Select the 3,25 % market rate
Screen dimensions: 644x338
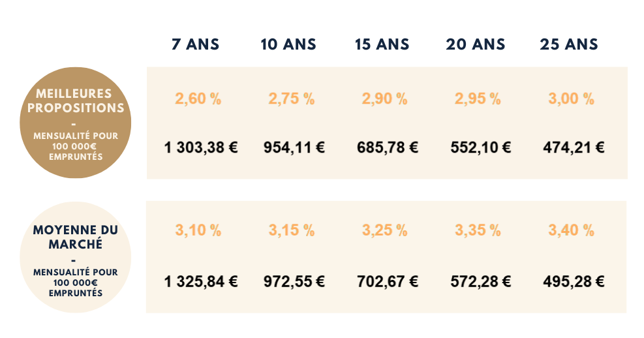(x=385, y=230)
